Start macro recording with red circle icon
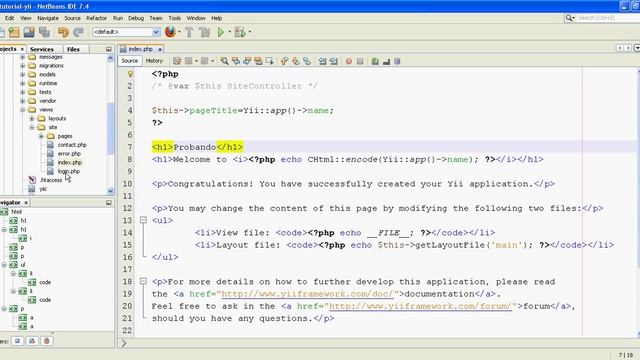The height and width of the screenshot is (360, 640). click(349, 61)
